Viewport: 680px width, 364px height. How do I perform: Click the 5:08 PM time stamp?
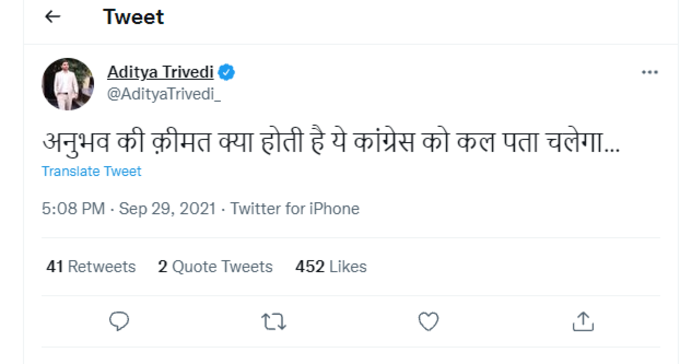[x=73, y=209]
